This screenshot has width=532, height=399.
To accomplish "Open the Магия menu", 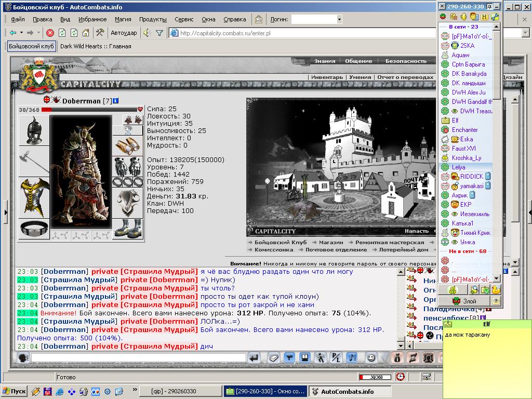I will 123,19.
